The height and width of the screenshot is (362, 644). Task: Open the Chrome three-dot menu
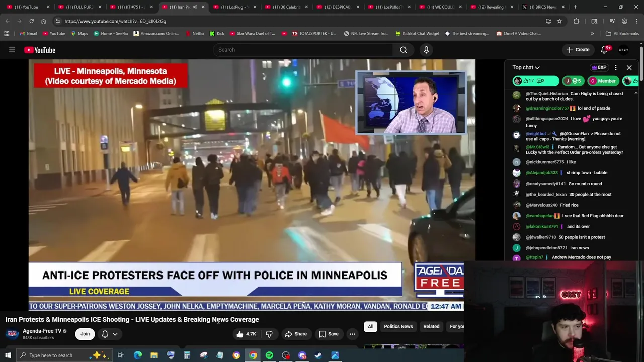pyautogui.click(x=636, y=21)
